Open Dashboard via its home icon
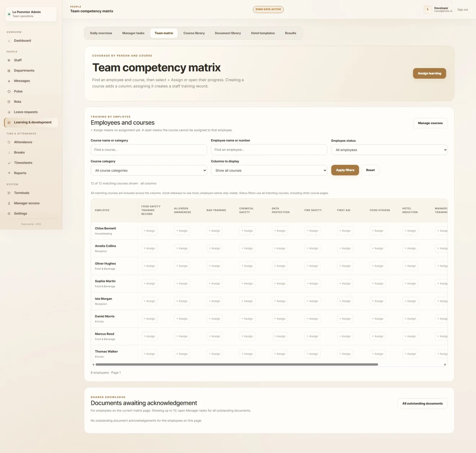Viewport: 476px width, 453px height. click(x=9, y=41)
